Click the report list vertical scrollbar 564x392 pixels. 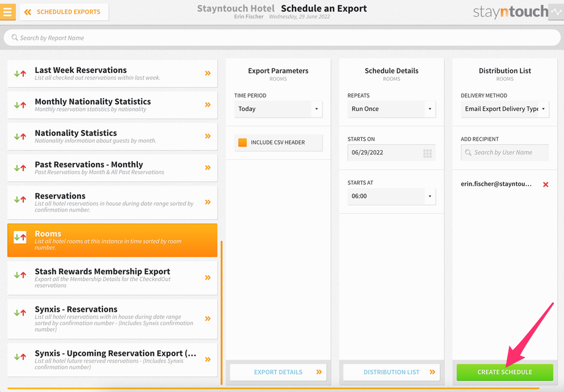tap(221, 312)
